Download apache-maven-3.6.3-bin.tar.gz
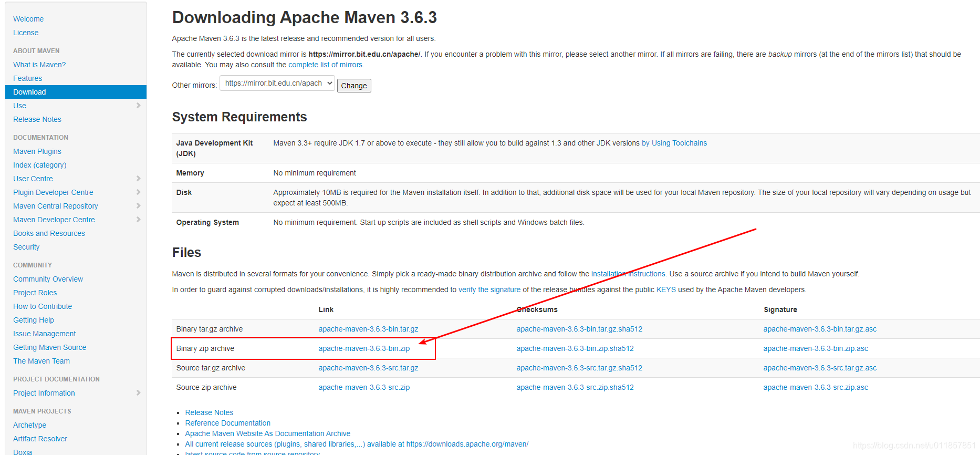The width and height of the screenshot is (980, 455). 369,329
